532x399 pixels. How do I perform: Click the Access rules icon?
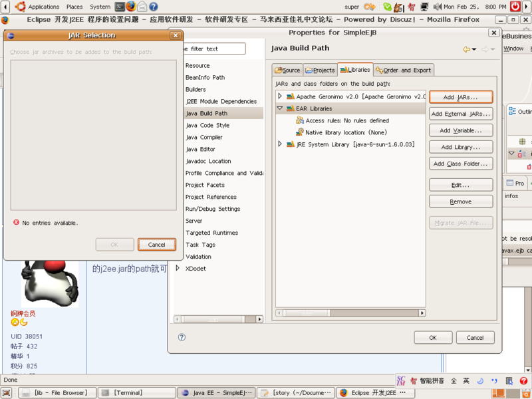click(x=299, y=120)
